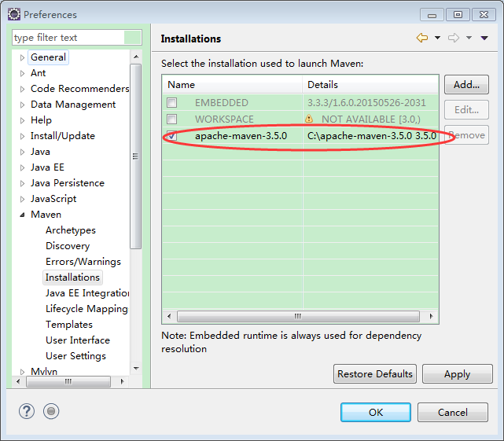Click installations table horizontal scrollbar thumb
The image size is (504, 441).
pyautogui.click(x=298, y=316)
